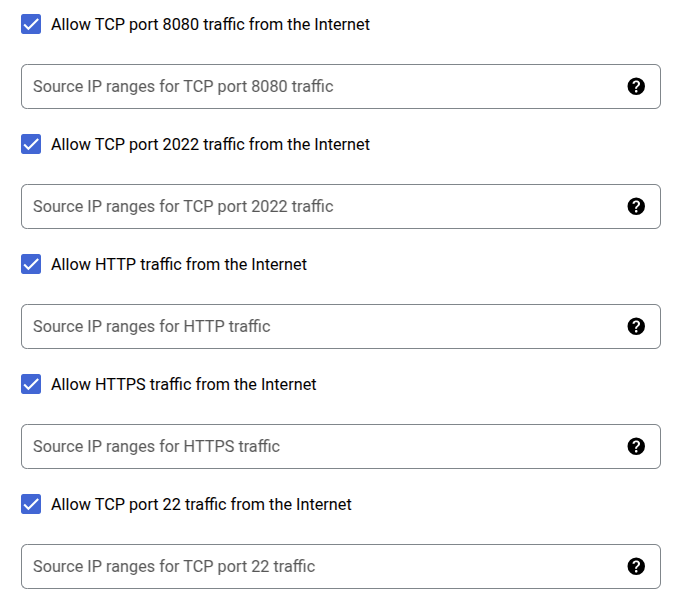Viewport: 688px width, 609px height.
Task: Toggle the Allow HTTP traffic checkbox
Action: click(x=32, y=264)
